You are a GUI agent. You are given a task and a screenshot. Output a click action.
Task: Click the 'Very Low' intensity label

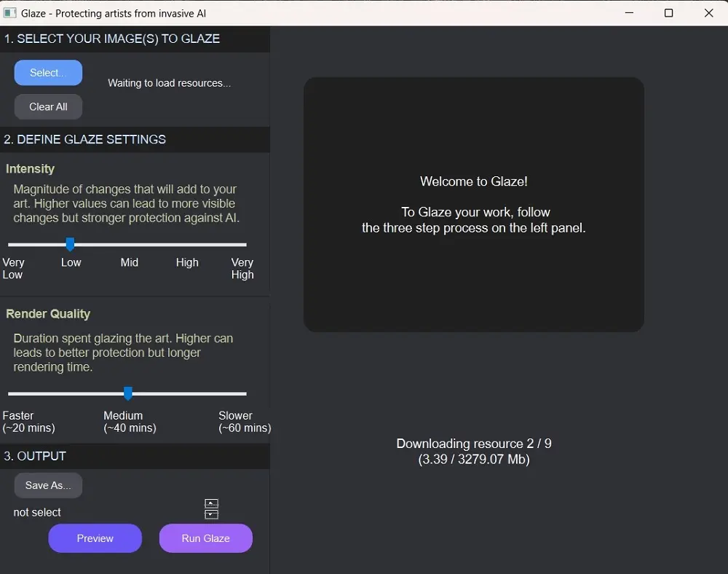13,268
